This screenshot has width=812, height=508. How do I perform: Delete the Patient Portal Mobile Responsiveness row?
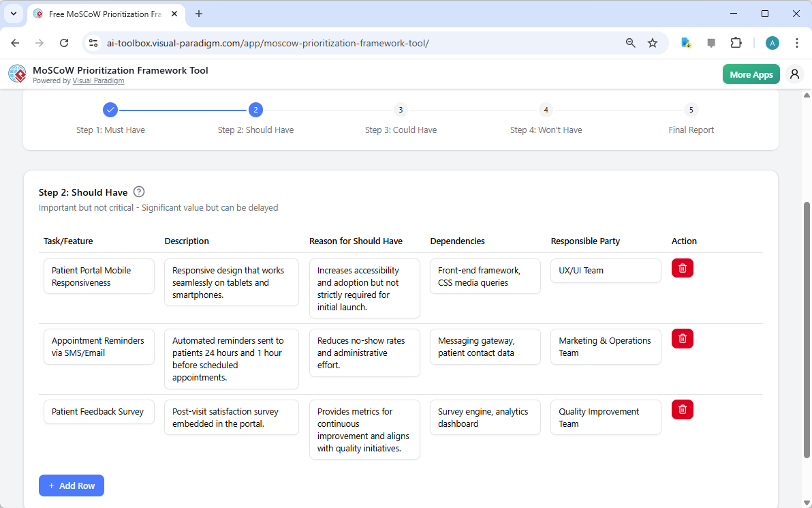682,268
